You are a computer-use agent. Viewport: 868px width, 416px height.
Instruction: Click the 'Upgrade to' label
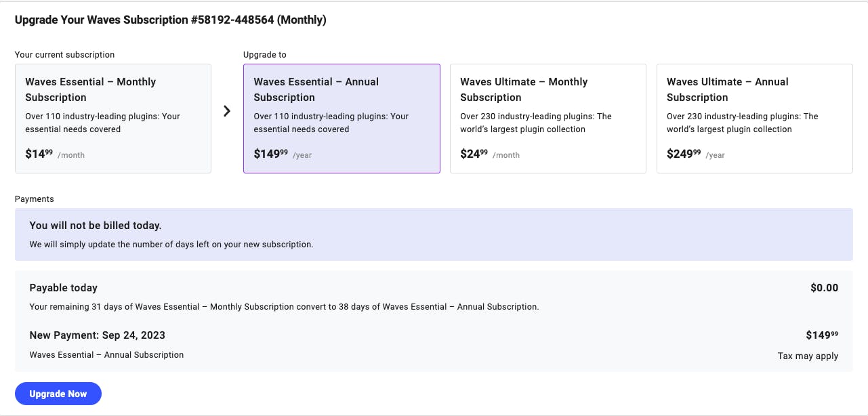coord(265,54)
